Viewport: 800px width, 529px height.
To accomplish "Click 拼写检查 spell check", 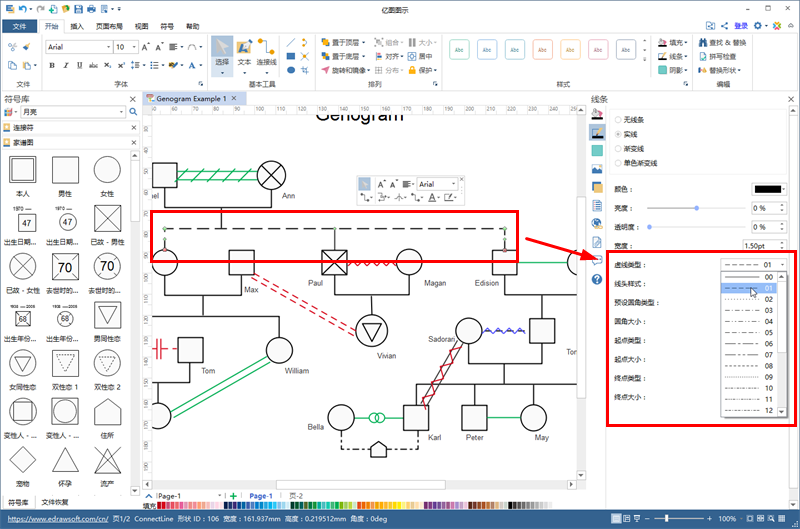I will coord(717,56).
